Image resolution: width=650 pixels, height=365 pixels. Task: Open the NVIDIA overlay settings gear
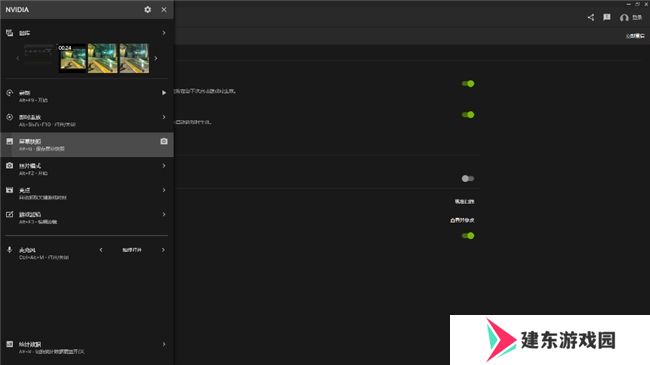[x=148, y=10]
